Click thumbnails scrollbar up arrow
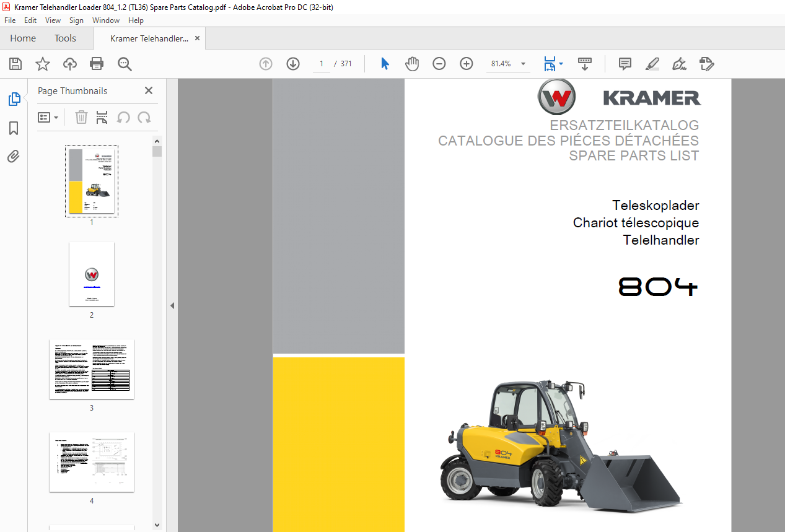This screenshot has width=785, height=532. (x=157, y=142)
